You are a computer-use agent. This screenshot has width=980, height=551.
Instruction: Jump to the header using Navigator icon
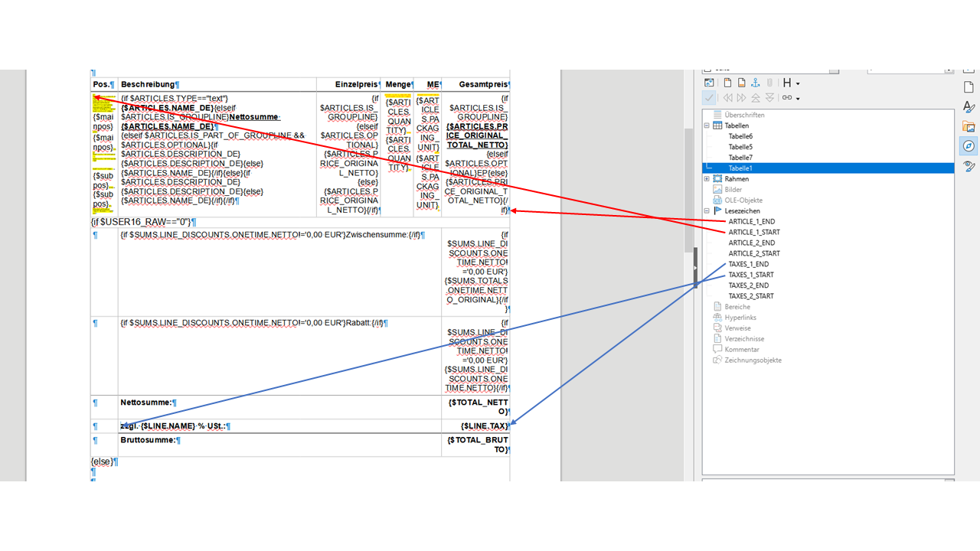pos(728,83)
